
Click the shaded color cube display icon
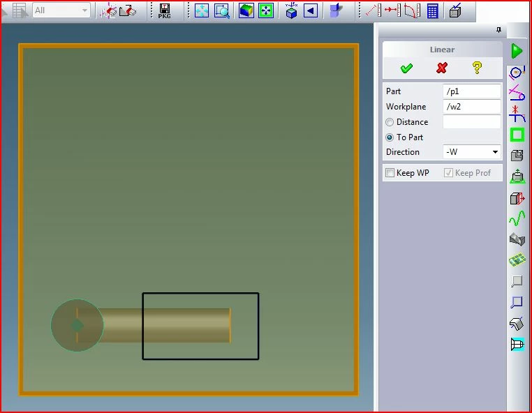coord(246,11)
